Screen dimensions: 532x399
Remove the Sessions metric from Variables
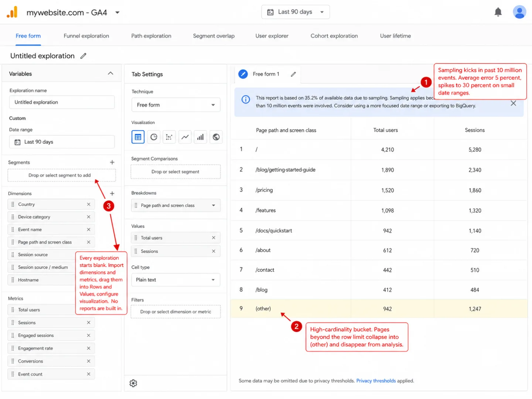(89, 323)
